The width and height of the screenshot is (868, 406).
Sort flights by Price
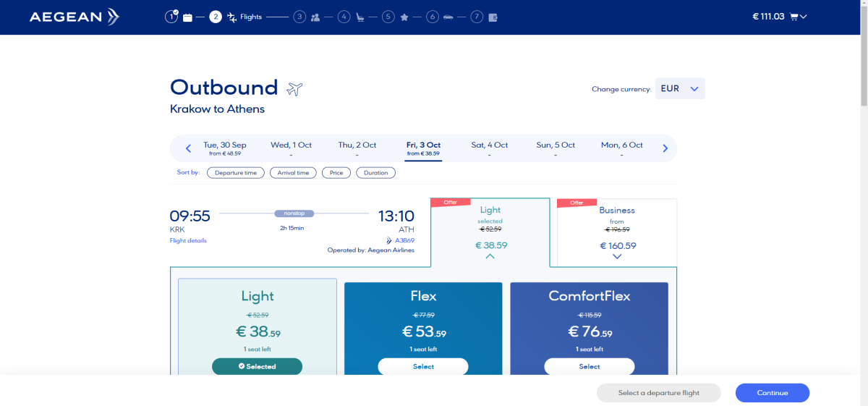click(337, 173)
